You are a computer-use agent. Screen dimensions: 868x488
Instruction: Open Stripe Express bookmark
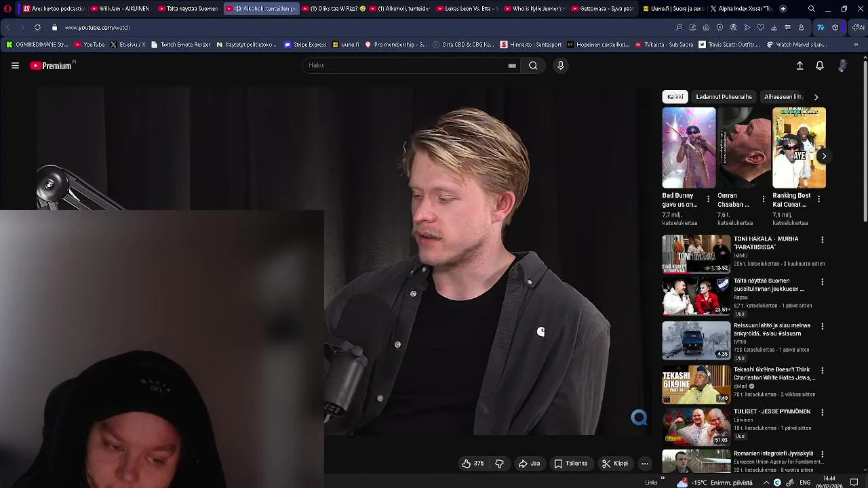pyautogui.click(x=305, y=45)
